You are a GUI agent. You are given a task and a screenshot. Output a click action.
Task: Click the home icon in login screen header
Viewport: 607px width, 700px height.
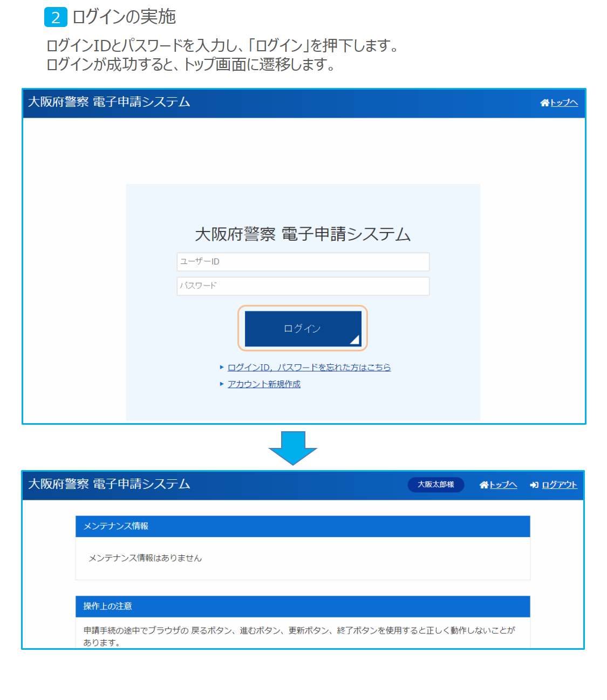544,103
